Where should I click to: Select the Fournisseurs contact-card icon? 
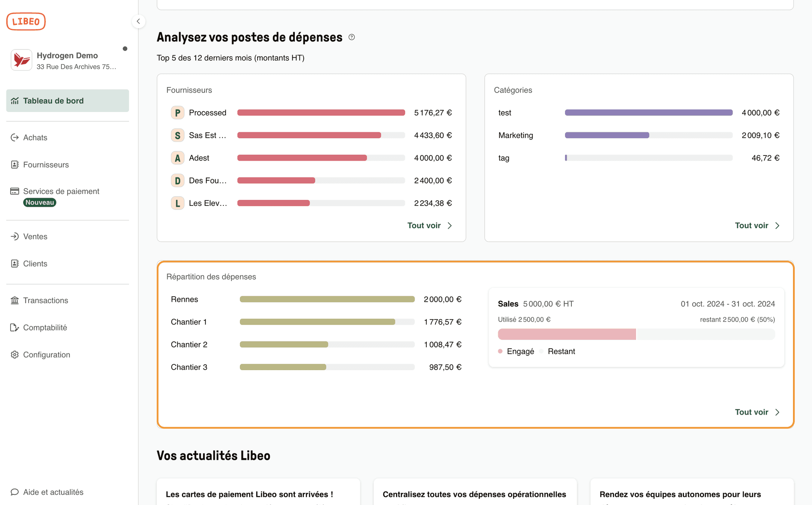pos(15,164)
